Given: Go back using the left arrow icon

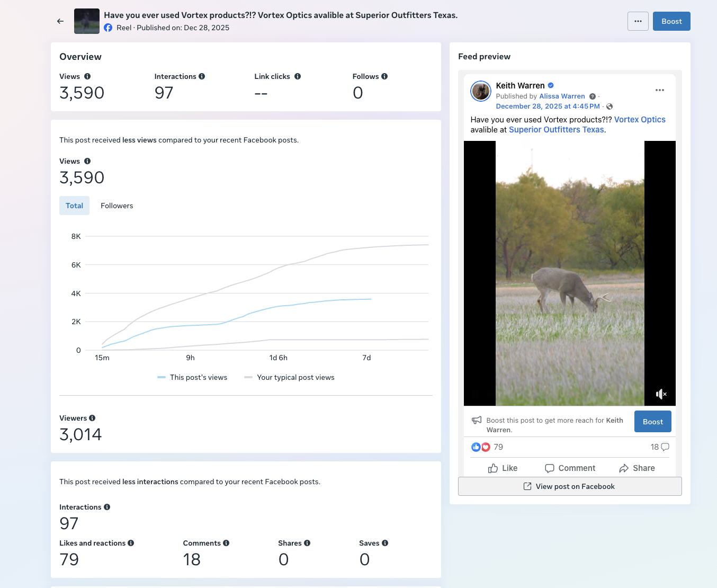Looking at the screenshot, I should click(x=60, y=21).
